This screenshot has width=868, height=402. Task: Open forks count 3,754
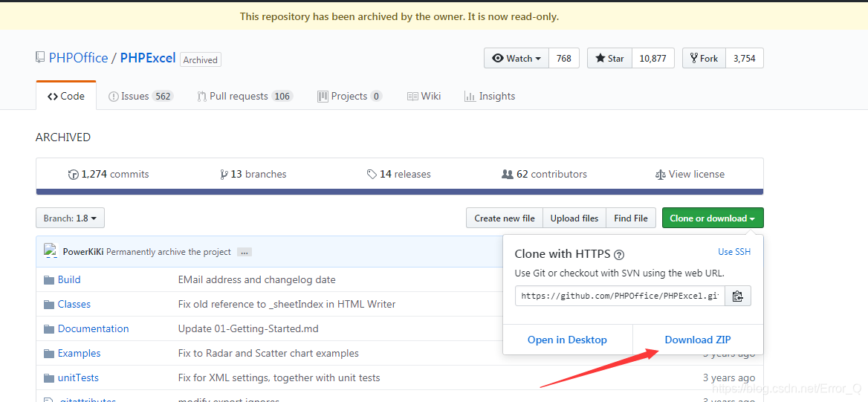[x=744, y=58]
